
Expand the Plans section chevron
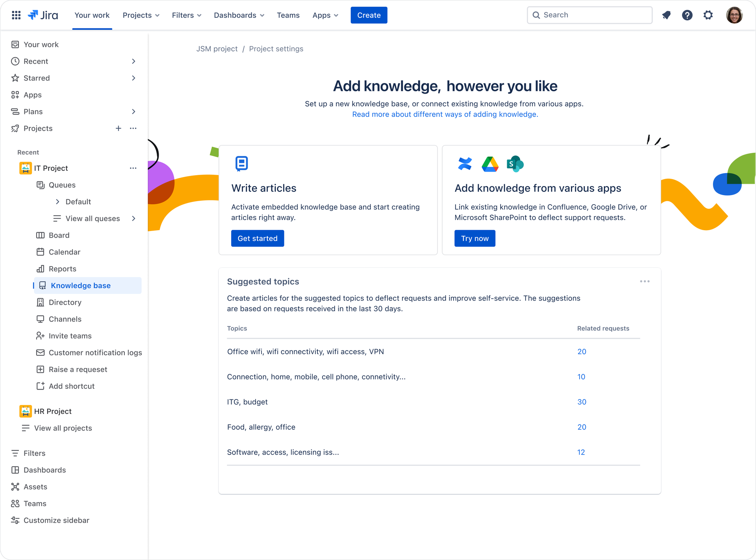point(133,112)
